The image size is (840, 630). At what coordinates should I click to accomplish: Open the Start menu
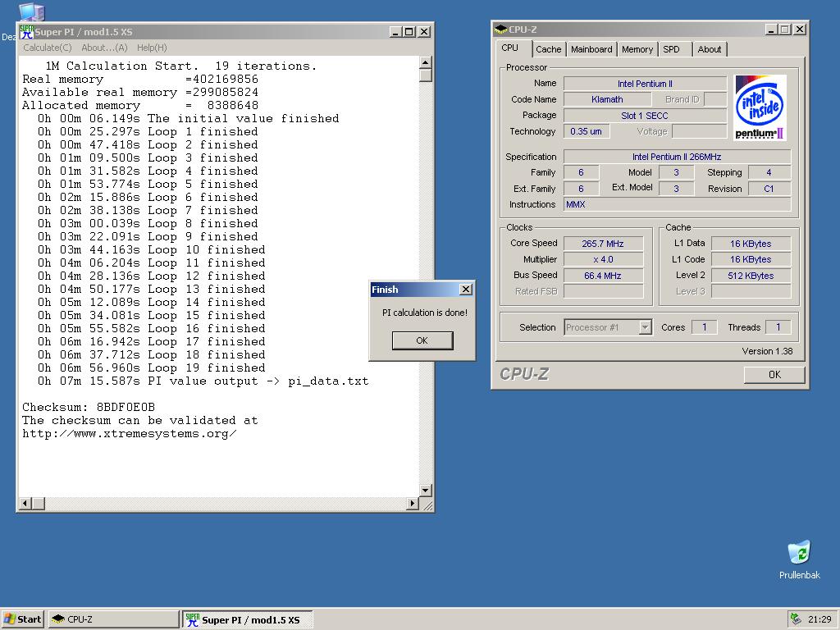coord(22,619)
